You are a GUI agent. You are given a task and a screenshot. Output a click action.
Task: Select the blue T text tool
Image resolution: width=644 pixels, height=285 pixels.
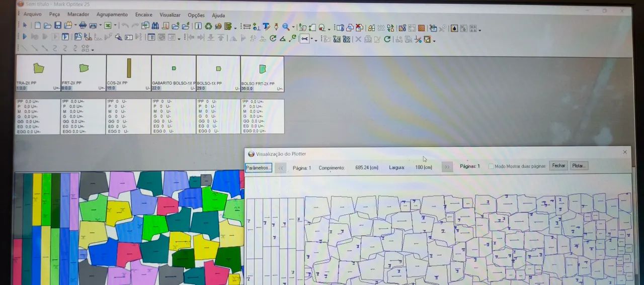click(x=266, y=26)
